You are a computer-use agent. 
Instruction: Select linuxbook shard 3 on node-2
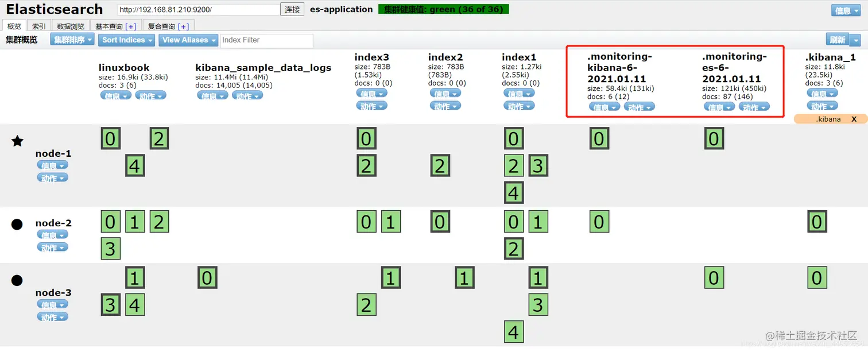pyautogui.click(x=111, y=249)
